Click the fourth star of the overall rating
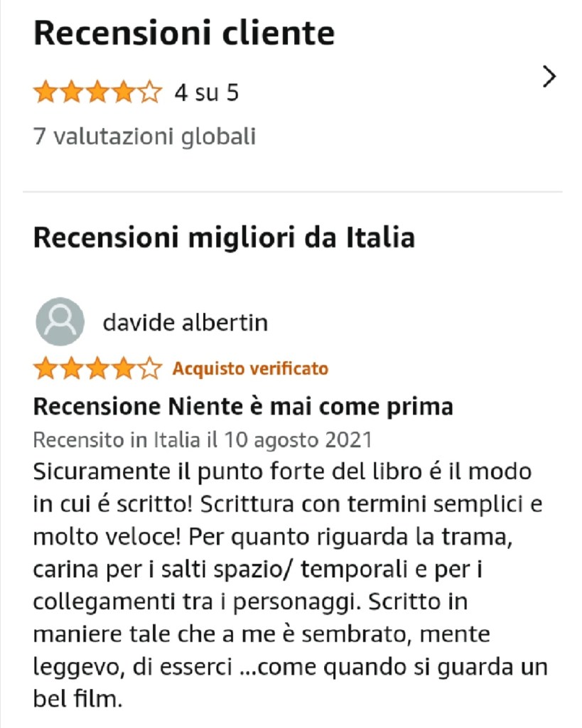 tap(124, 92)
